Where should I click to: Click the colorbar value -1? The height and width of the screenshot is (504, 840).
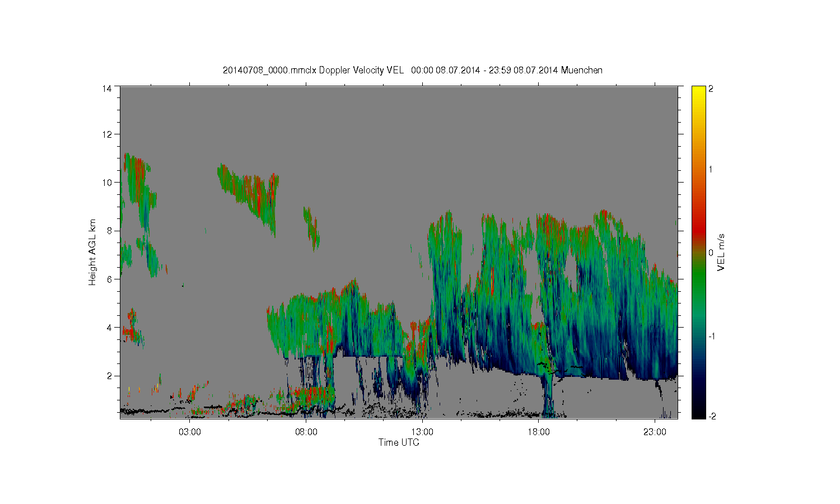coord(711,336)
